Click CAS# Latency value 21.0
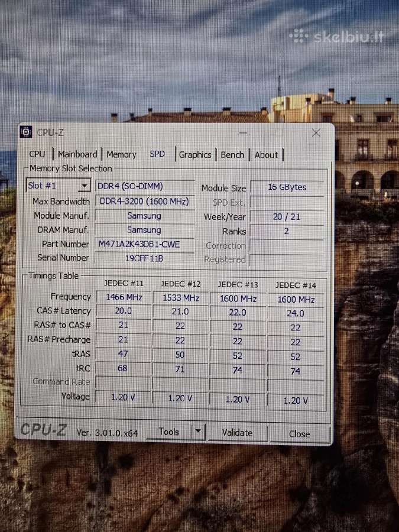The image size is (399, 532). pos(180,312)
